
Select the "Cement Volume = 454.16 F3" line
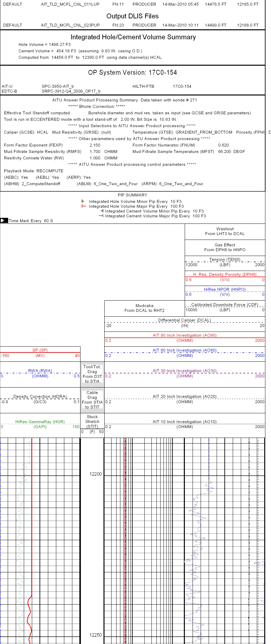(x=80, y=51)
